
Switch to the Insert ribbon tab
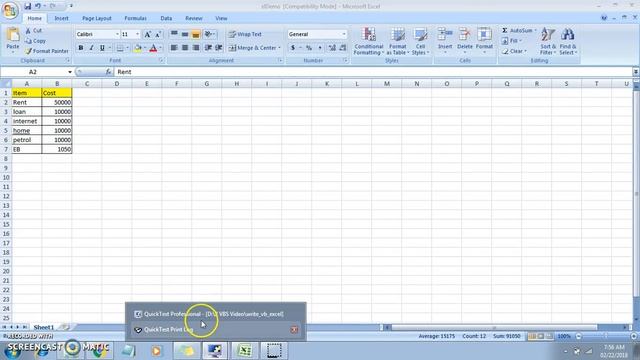[61, 18]
